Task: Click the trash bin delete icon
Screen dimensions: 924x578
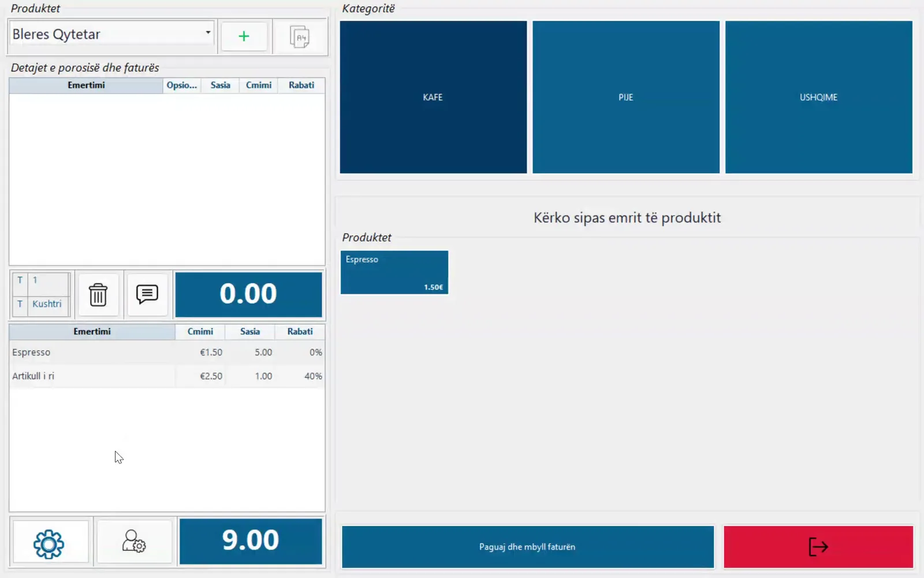Action: 98,294
